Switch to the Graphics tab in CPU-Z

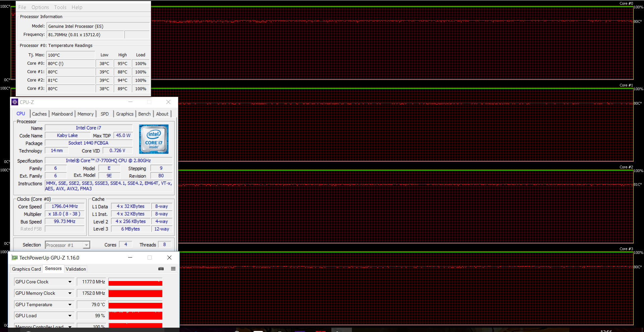click(x=125, y=114)
